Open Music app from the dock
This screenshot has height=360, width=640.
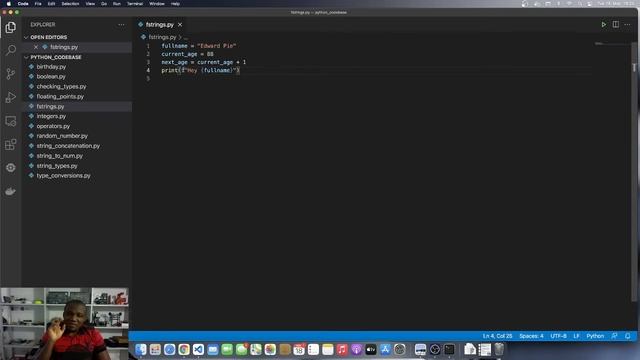coord(342,349)
